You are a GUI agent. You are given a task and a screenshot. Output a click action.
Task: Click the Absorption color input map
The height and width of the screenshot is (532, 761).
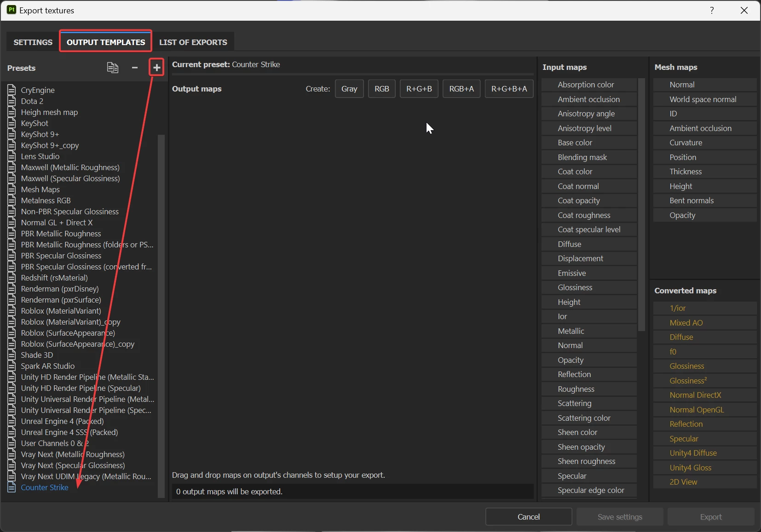(589, 85)
